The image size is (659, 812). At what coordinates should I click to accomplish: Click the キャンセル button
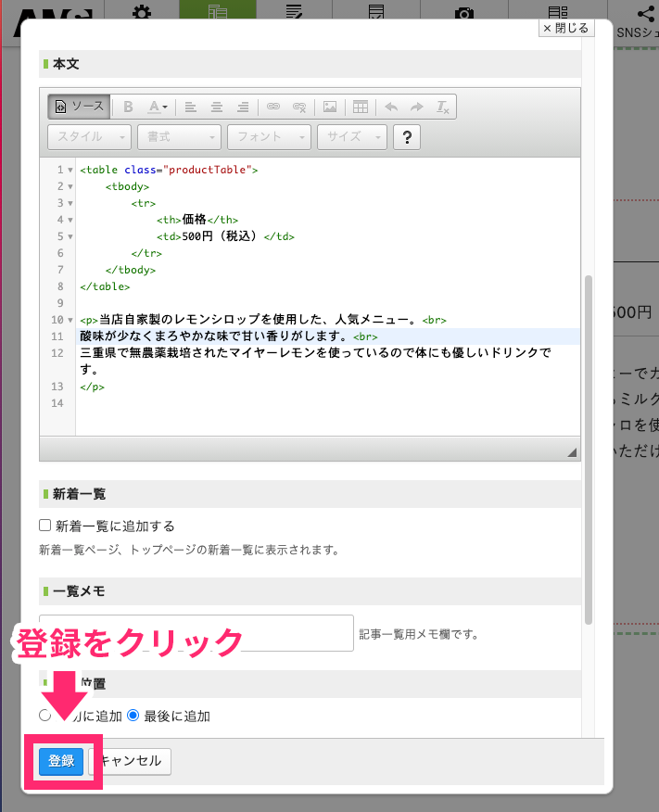click(131, 761)
